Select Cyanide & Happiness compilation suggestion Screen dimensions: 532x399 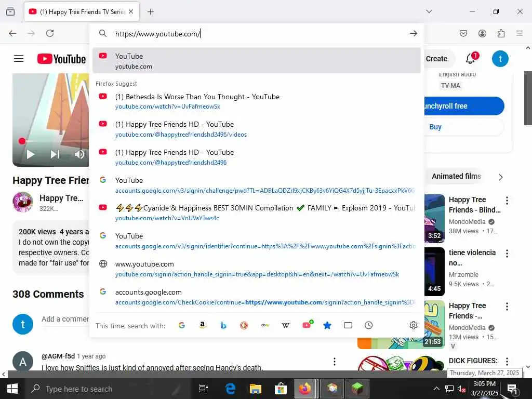tap(257, 212)
